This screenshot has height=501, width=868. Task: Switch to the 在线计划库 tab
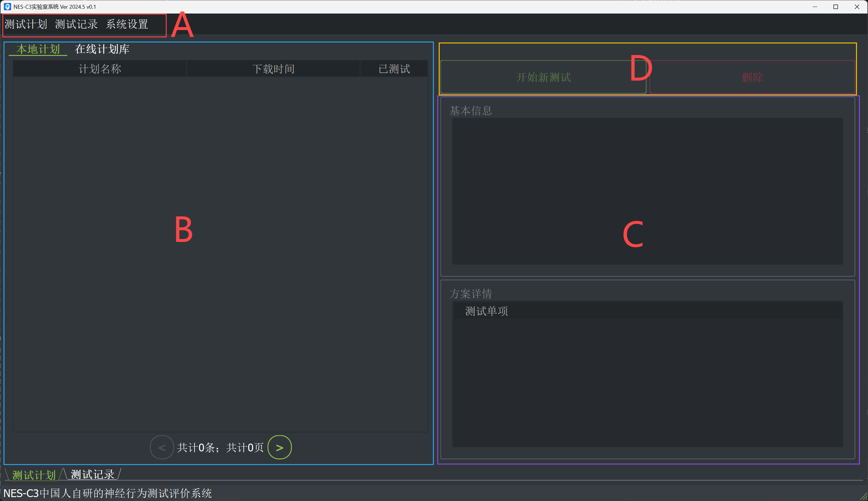point(102,49)
